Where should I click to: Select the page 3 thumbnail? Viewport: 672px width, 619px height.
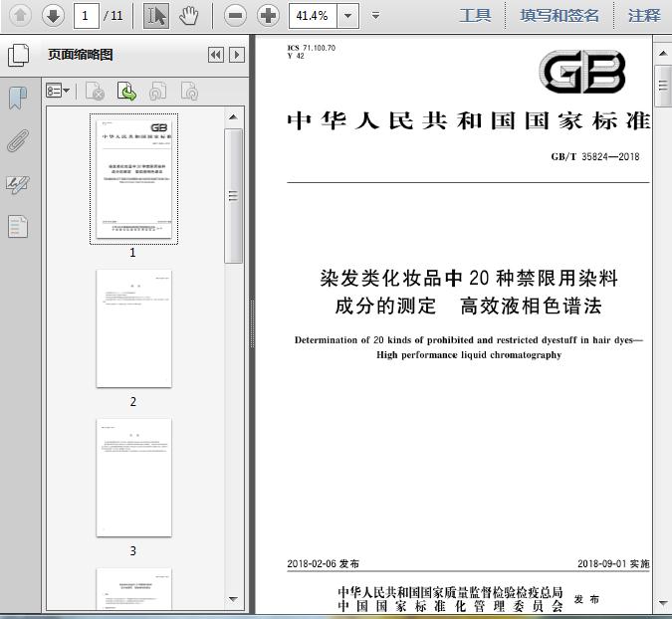(133, 478)
